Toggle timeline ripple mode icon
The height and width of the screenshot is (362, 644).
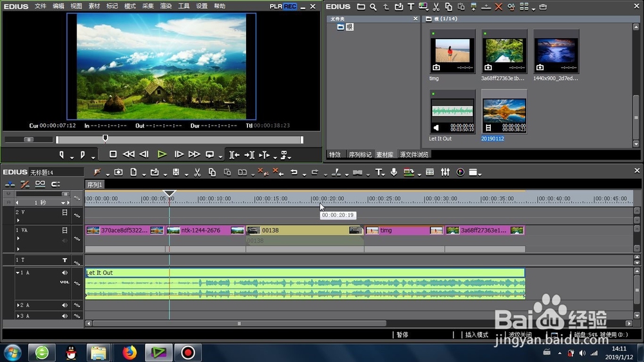click(25, 184)
